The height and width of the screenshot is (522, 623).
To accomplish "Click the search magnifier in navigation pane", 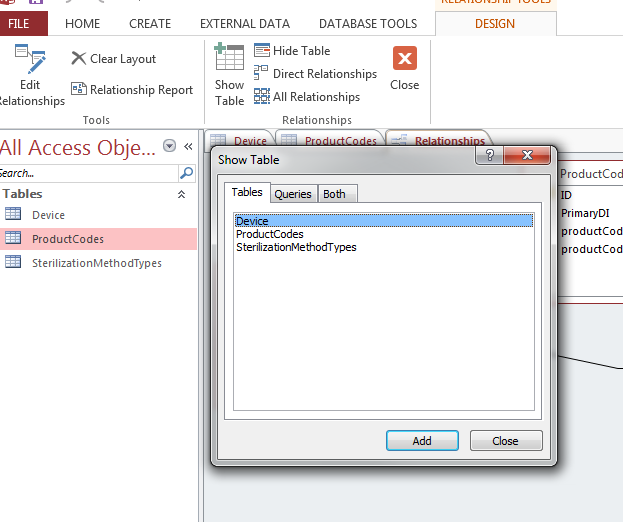I will click(x=186, y=173).
